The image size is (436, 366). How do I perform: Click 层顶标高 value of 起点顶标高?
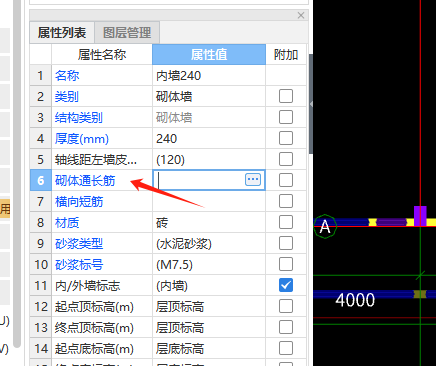point(180,307)
